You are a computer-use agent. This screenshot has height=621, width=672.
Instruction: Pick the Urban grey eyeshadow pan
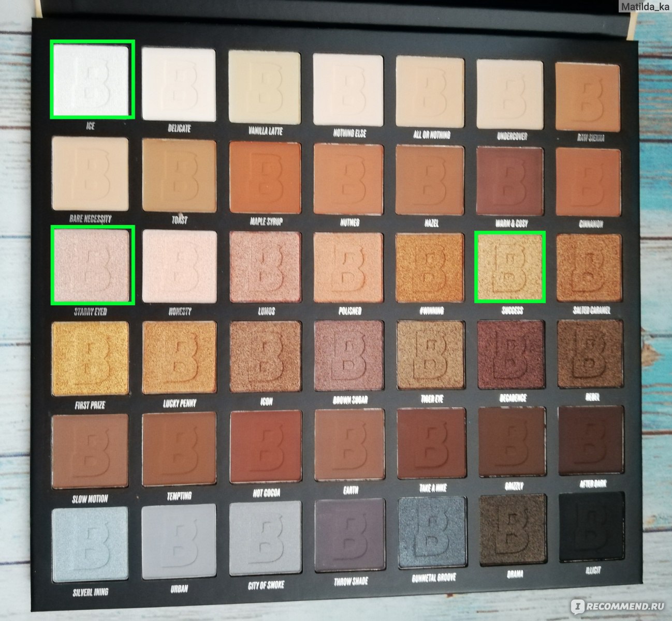coord(179,542)
